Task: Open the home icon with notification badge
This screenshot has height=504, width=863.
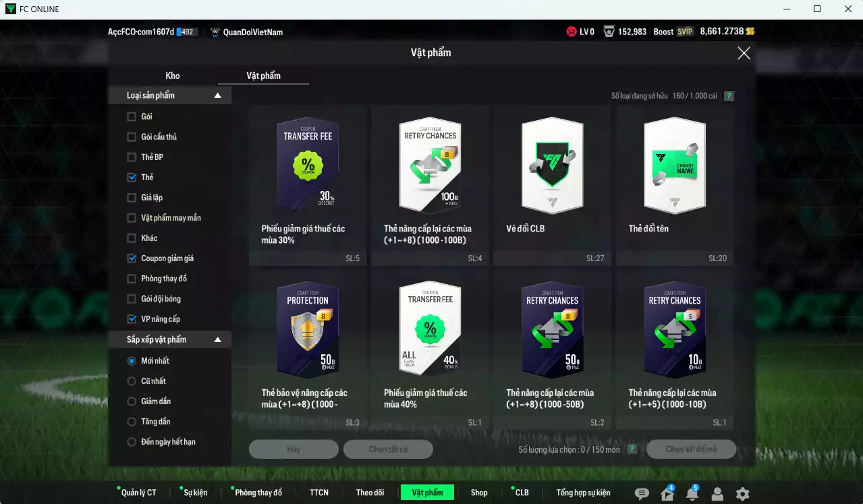Action: coord(667,493)
